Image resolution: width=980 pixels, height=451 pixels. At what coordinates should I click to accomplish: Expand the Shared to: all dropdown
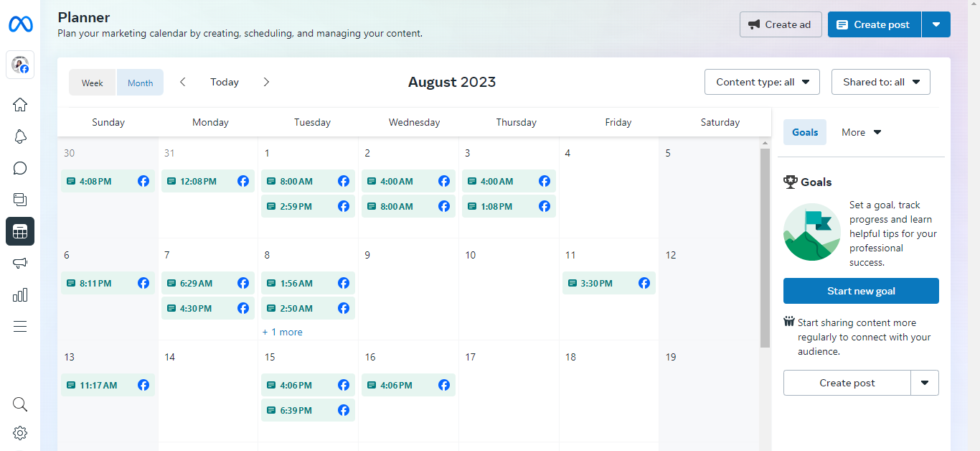[880, 82]
